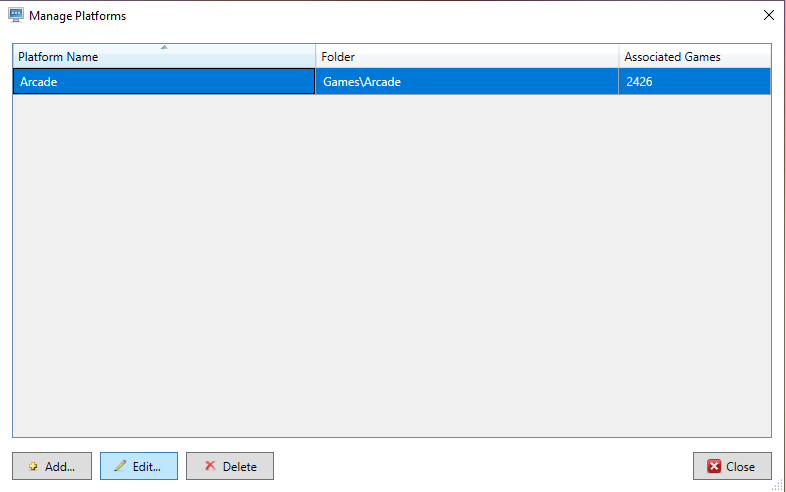Select the 2426 associated games cell
Image resolution: width=786 pixels, height=492 pixels.
[695, 81]
